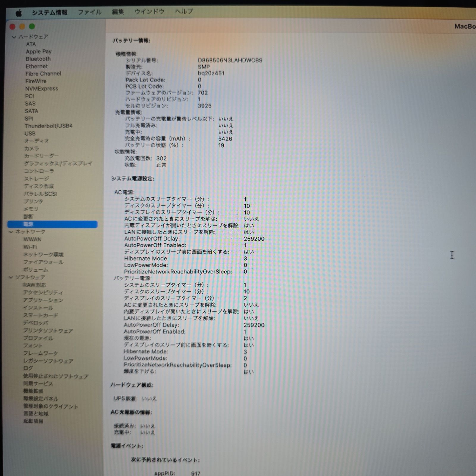Select the ストレージ sidebar item
476x476 pixels.
[x=37, y=178]
